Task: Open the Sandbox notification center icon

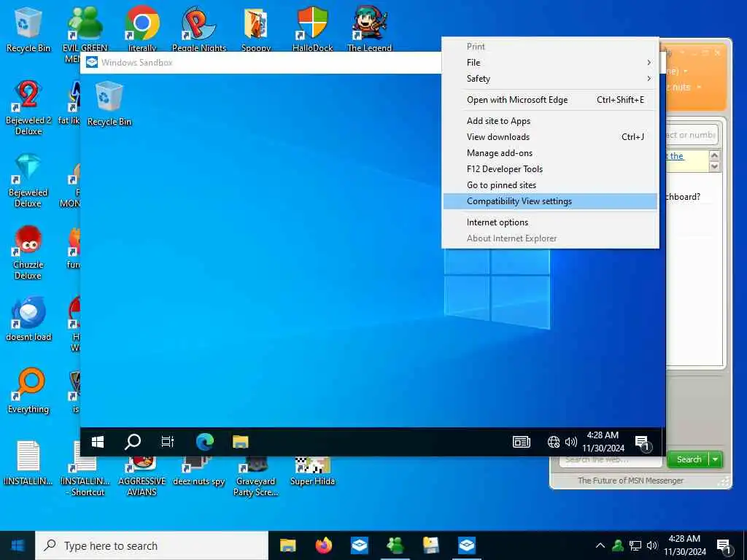Action: [x=643, y=443]
